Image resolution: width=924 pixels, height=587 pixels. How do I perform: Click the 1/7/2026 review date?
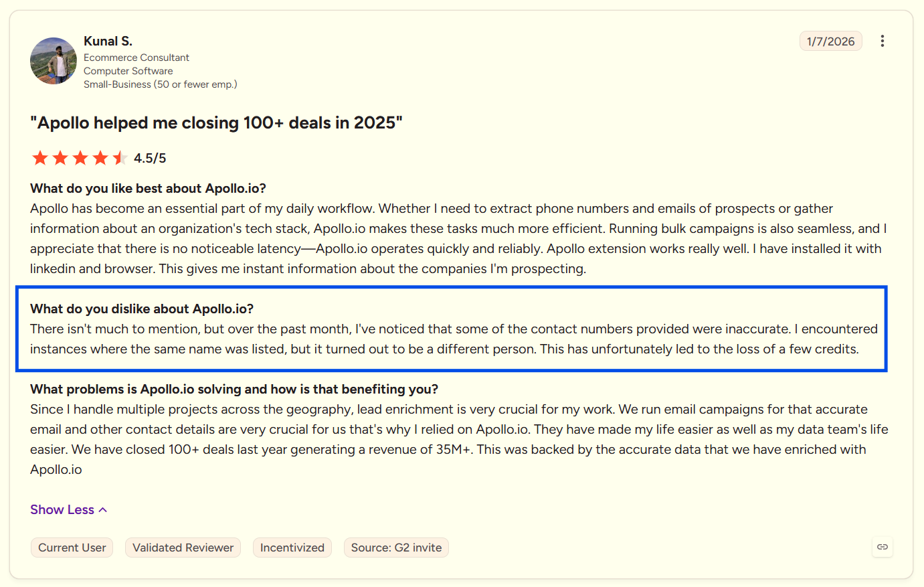click(830, 41)
